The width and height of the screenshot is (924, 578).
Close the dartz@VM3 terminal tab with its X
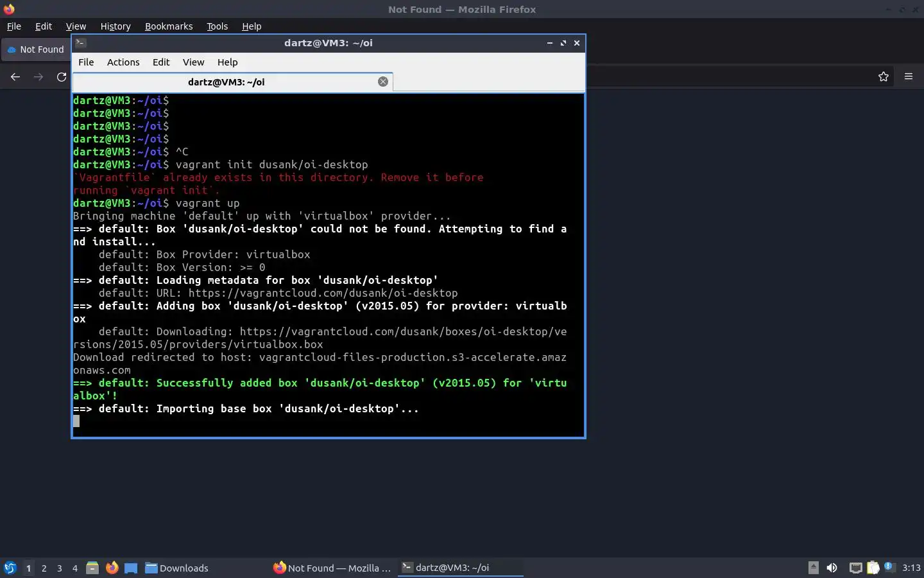click(x=383, y=82)
